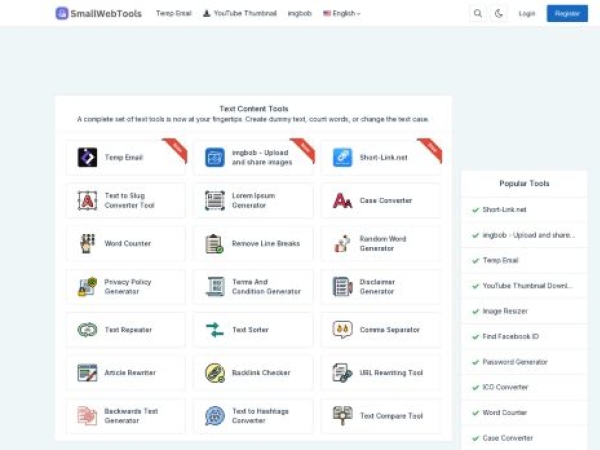Click the Backlink Checker icon
This screenshot has height=450, width=600.
[215, 373]
